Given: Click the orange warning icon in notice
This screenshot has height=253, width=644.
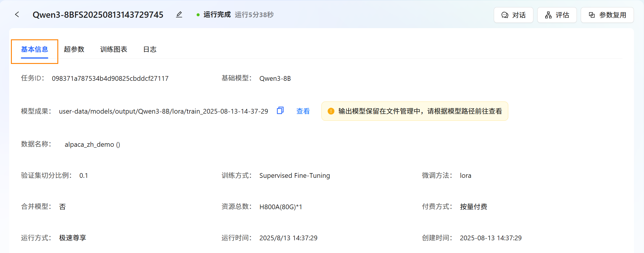Looking at the screenshot, I should click(x=331, y=111).
